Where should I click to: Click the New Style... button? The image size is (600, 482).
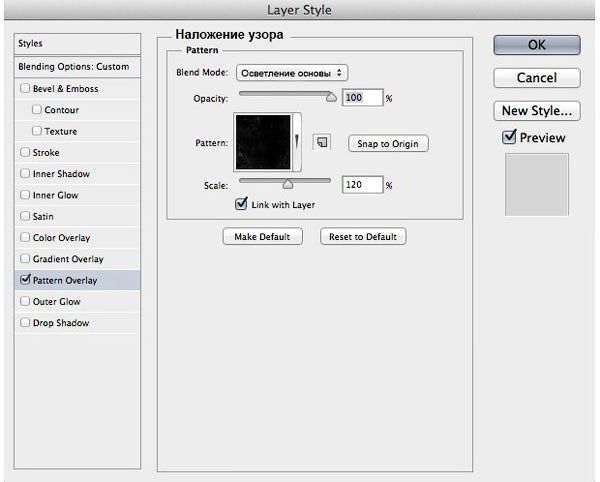point(537,110)
